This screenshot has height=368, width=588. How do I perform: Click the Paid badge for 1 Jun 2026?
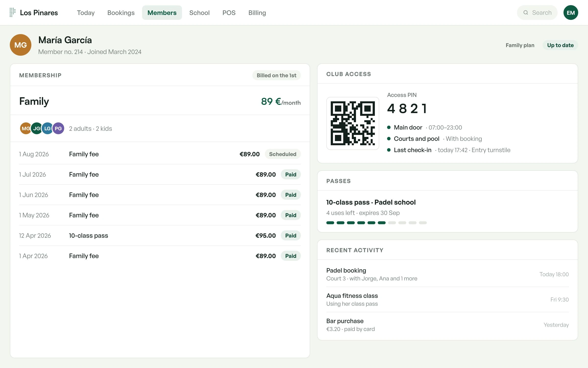291,195
